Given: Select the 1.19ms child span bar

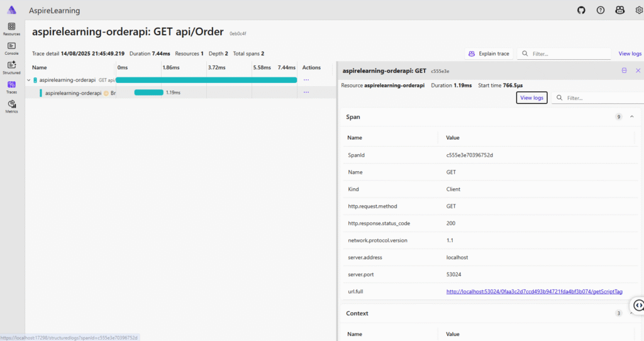Looking at the screenshot, I should [x=148, y=92].
